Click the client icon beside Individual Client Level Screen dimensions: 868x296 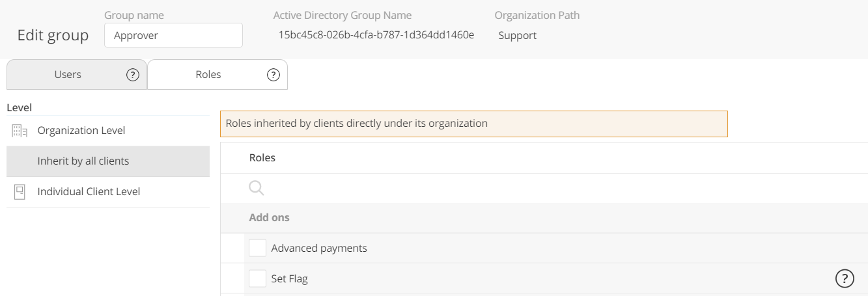pos(20,192)
